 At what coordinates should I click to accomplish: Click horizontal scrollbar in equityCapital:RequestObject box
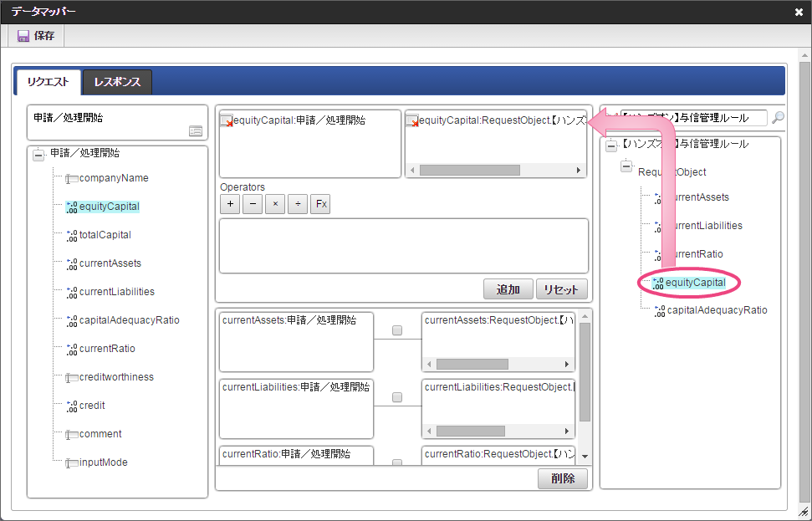point(470,171)
